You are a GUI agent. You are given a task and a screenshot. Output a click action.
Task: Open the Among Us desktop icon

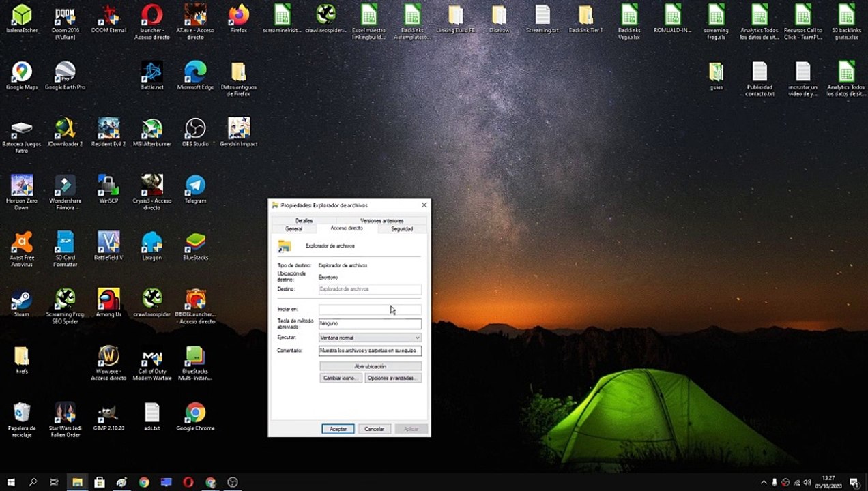[108, 303]
